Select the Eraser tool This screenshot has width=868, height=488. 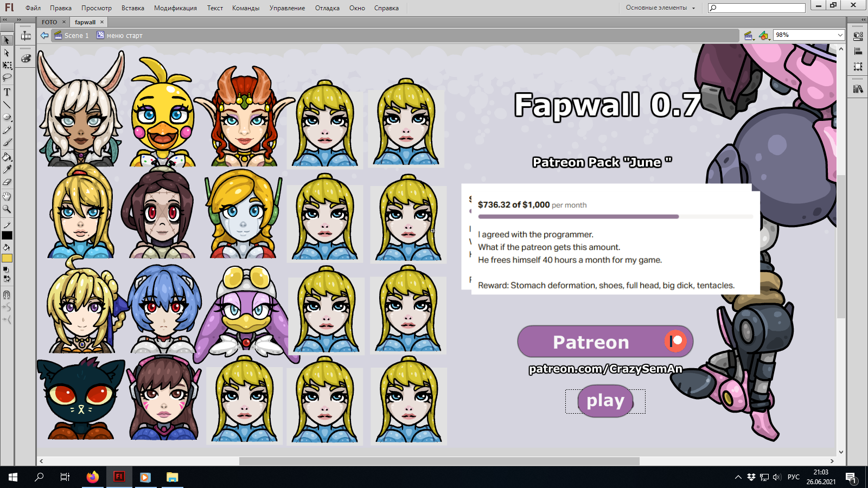pos(7,182)
